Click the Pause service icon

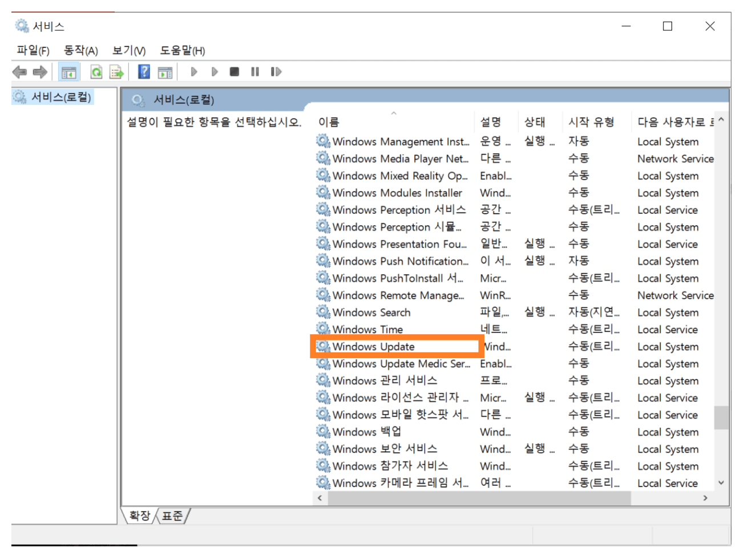point(255,72)
